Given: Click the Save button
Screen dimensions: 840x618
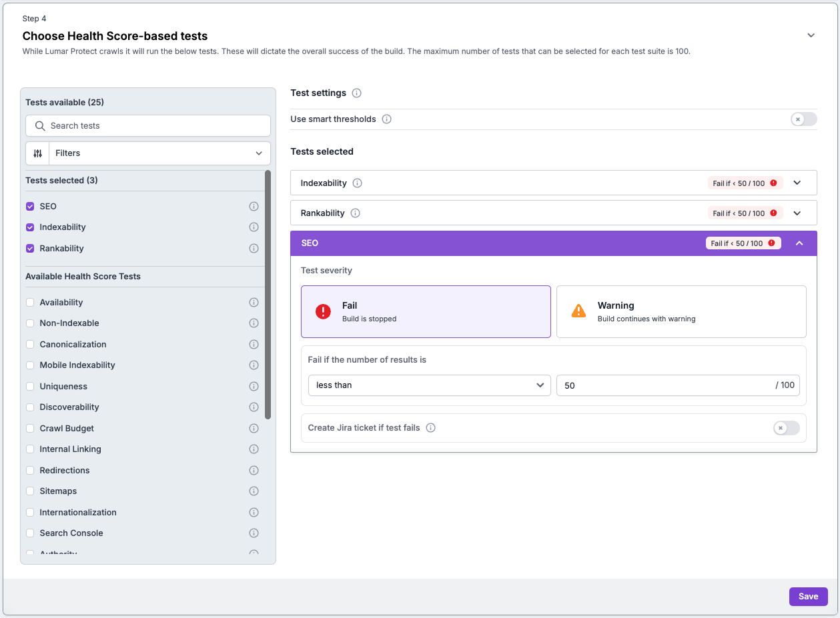Looking at the screenshot, I should point(808,597).
